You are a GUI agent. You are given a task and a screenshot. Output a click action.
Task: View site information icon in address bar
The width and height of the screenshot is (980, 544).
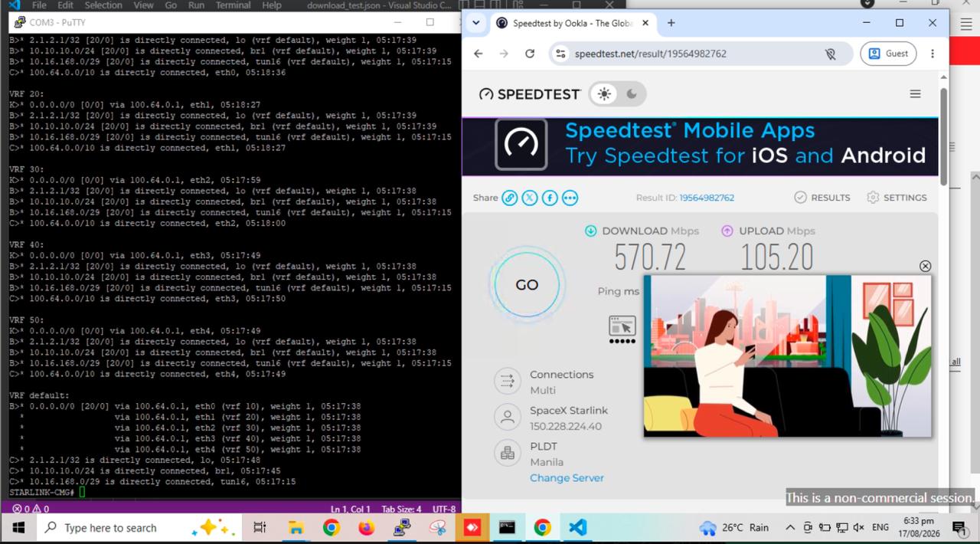pyautogui.click(x=560, y=54)
